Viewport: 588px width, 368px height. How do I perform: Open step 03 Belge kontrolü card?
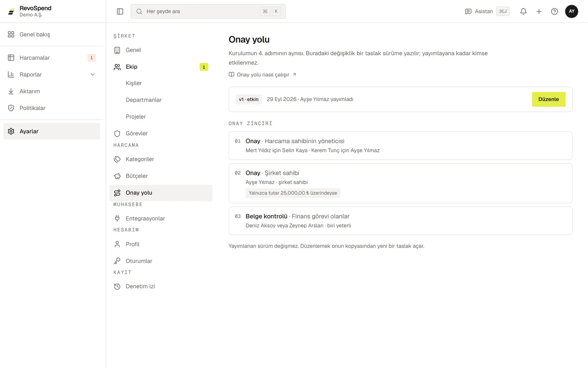click(400, 221)
